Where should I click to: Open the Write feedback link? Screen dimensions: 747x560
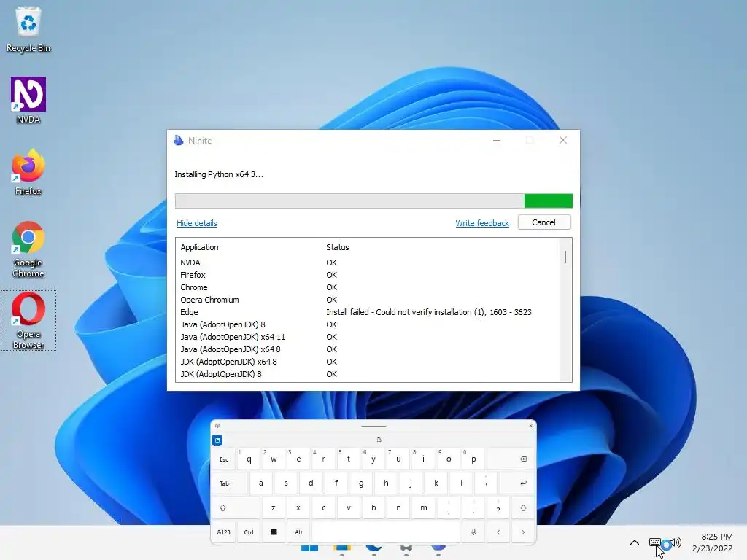click(482, 223)
